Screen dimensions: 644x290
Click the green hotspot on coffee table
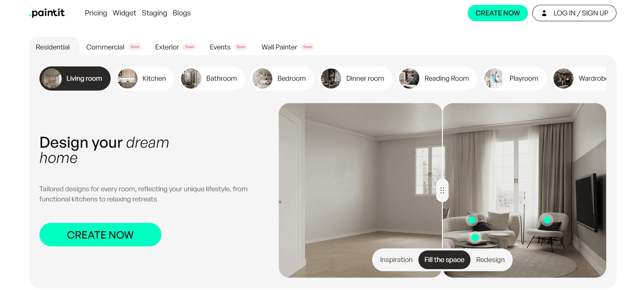[475, 238]
